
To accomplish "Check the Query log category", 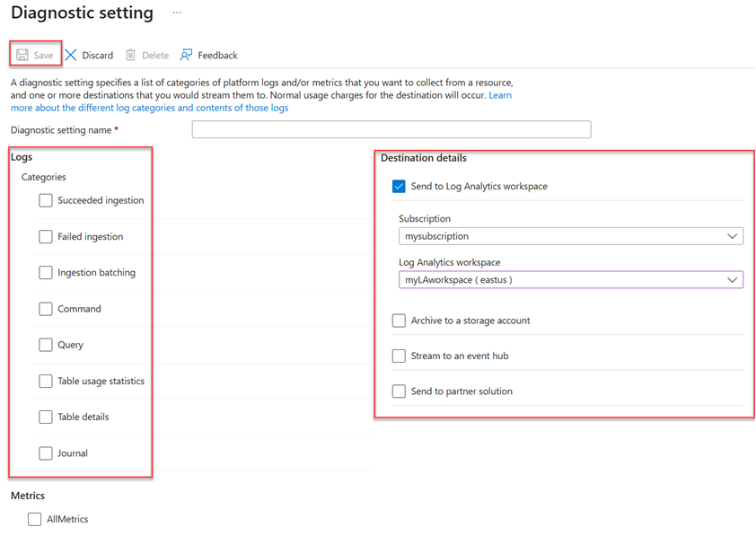I will pos(45,344).
